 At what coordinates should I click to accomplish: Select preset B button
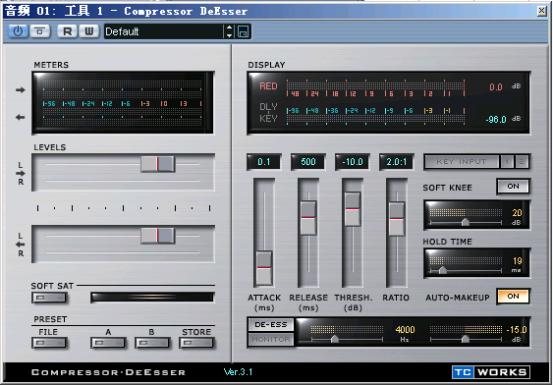click(x=152, y=343)
